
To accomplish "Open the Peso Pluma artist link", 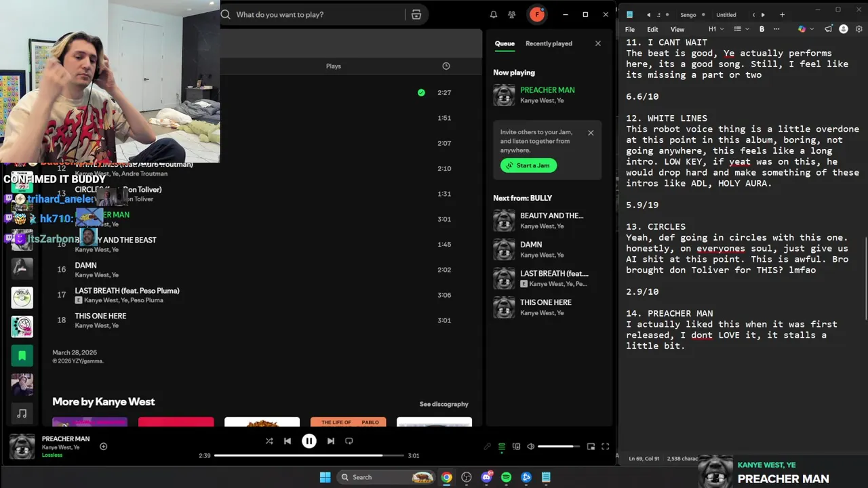I will (x=146, y=300).
